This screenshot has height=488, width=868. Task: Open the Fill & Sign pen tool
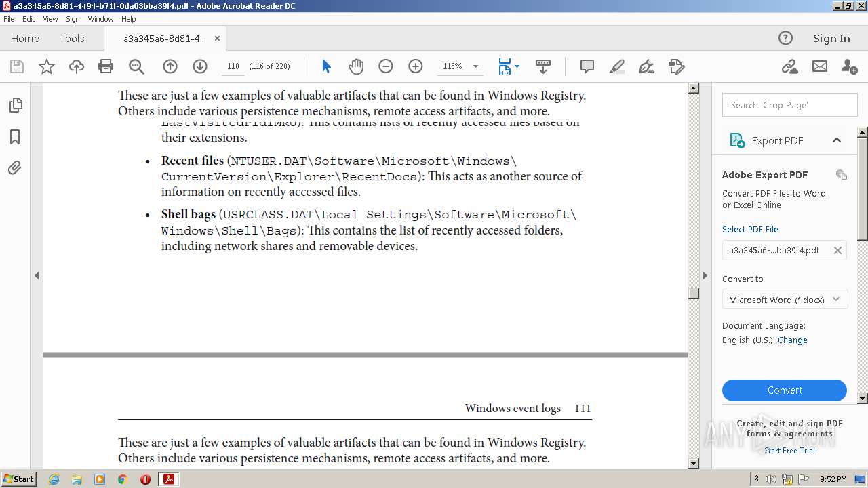click(x=646, y=66)
